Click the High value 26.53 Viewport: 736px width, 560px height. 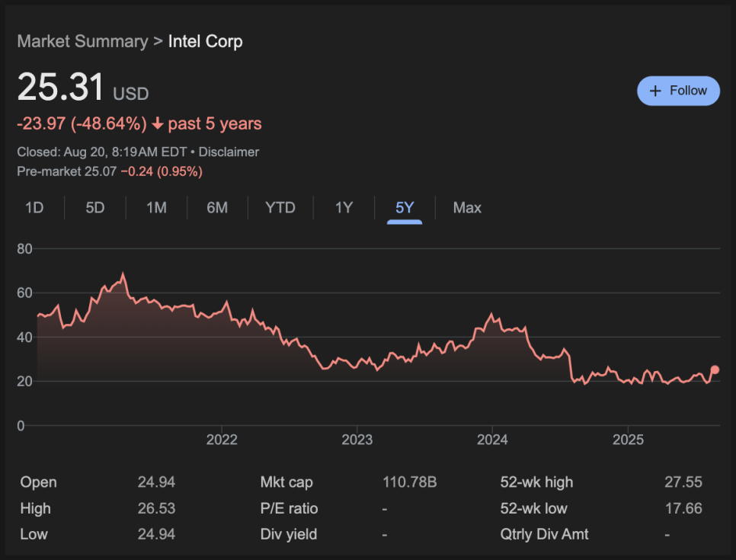pos(156,508)
